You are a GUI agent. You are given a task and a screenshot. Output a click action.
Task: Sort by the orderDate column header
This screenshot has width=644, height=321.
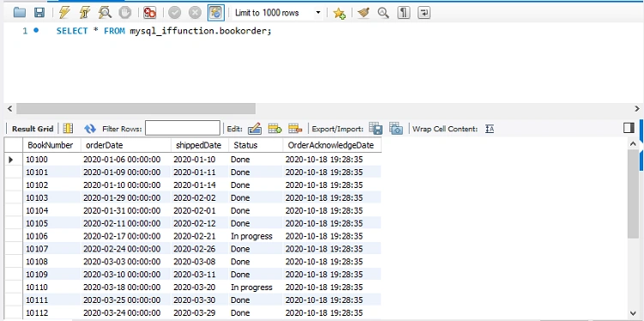pos(126,145)
